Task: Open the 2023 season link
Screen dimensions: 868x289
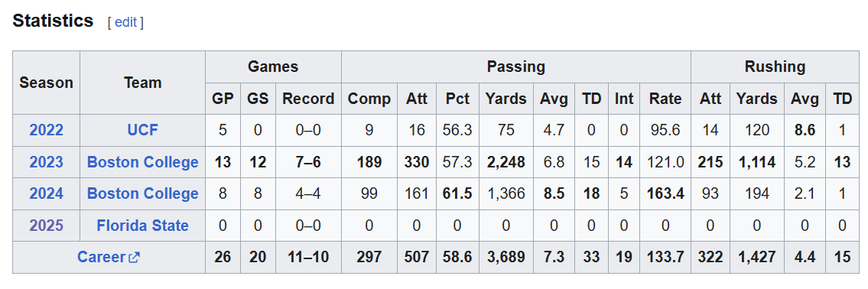Action: click(x=47, y=162)
